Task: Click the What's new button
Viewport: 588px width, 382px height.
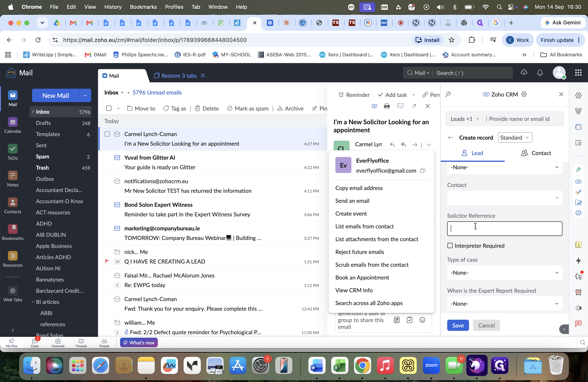Action: [x=139, y=342]
